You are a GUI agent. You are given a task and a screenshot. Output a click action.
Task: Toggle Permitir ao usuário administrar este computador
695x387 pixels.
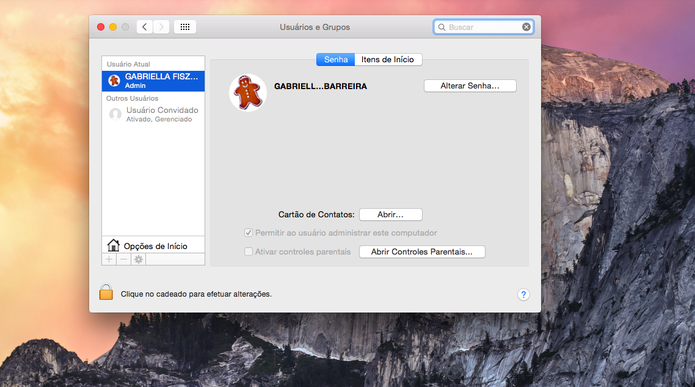248,233
